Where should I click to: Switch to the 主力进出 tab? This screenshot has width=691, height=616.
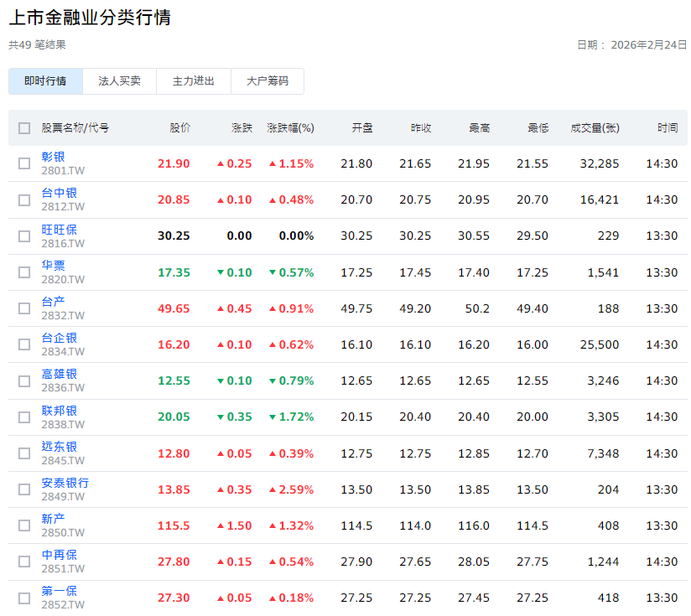point(194,81)
